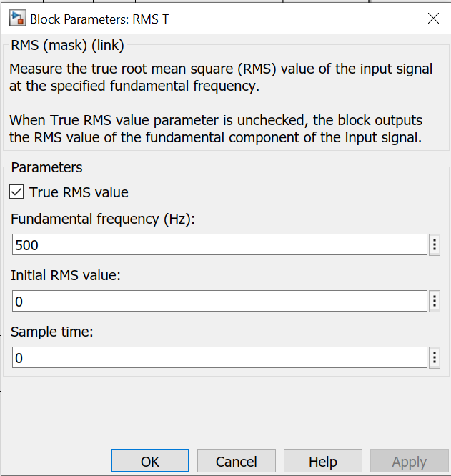Click the 'Fundamental frequency (Hz):' label

tap(103, 219)
